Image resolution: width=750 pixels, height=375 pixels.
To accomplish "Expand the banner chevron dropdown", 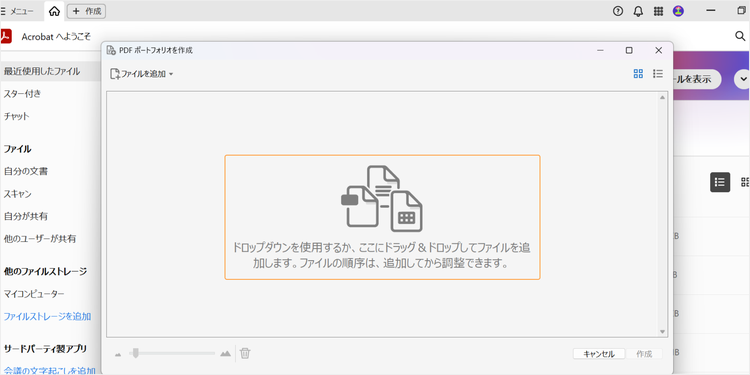I will [743, 79].
